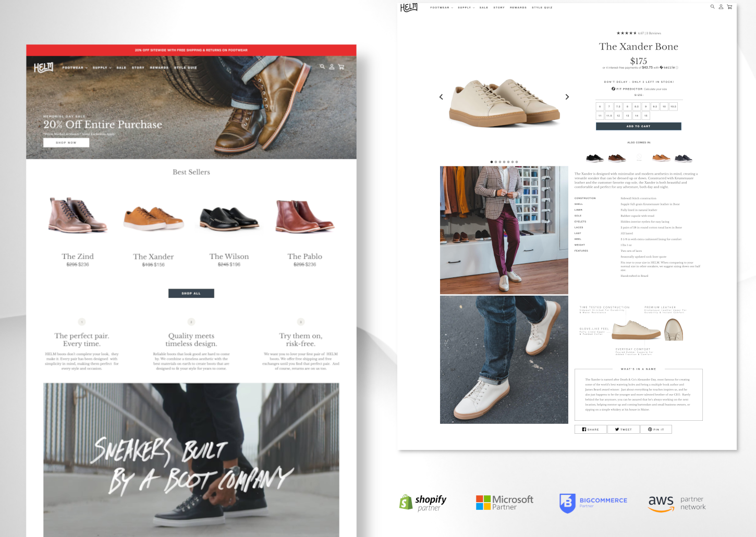The image size is (756, 537).
Task: Click The Pablo boot thumbnail
Action: point(305,216)
